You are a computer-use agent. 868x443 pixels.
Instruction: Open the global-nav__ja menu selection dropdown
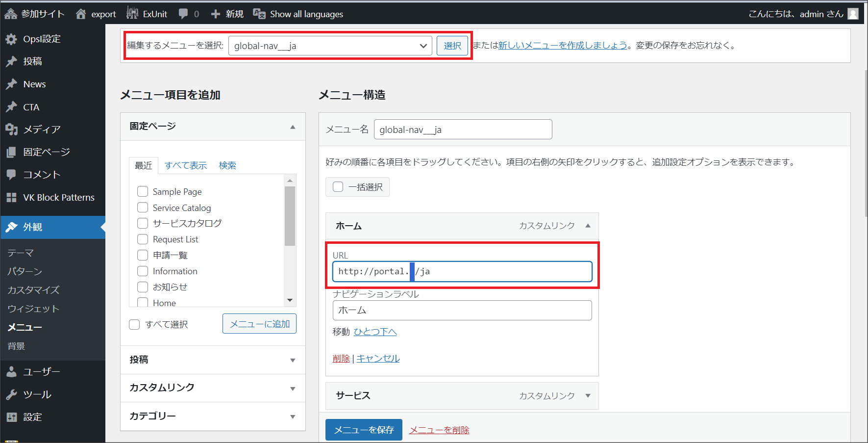click(330, 46)
